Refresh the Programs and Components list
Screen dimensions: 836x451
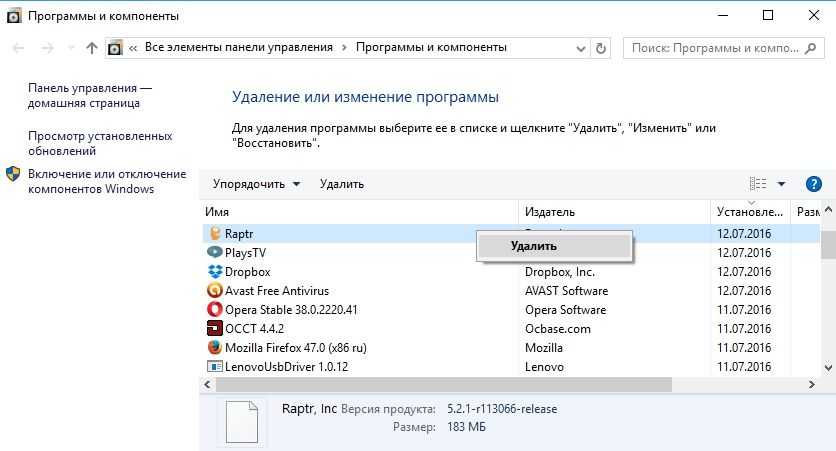[x=601, y=48]
